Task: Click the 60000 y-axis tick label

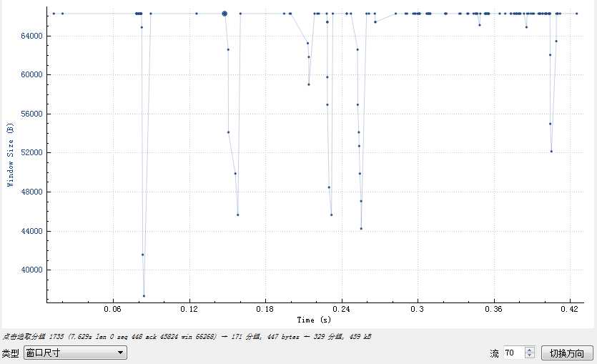Action: point(31,74)
